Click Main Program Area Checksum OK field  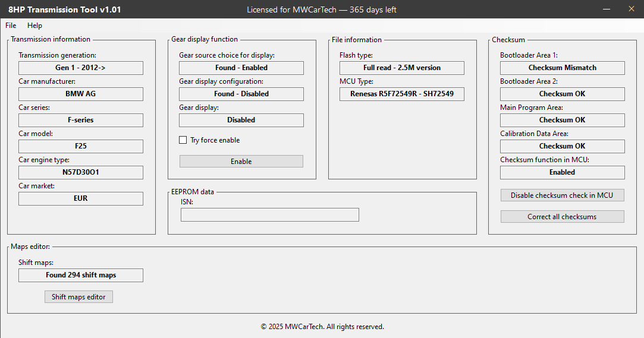click(563, 120)
